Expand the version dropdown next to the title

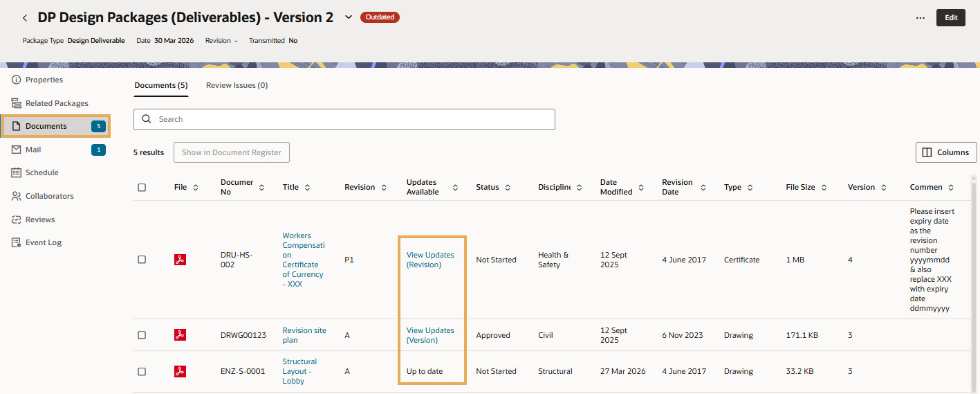coord(349,17)
